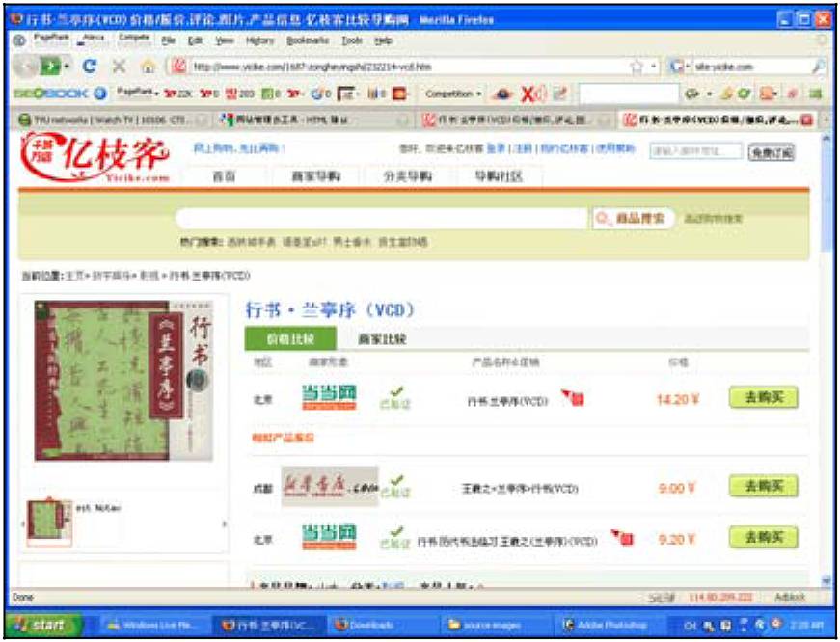Click the edit pencil icon in SEO toolbar
The width and height of the screenshot is (840, 642).
(x=559, y=94)
